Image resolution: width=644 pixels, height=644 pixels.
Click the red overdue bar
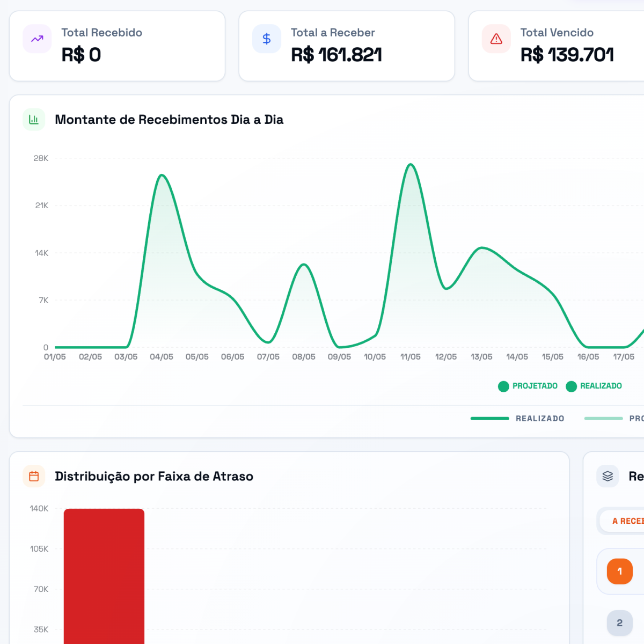click(x=104, y=576)
